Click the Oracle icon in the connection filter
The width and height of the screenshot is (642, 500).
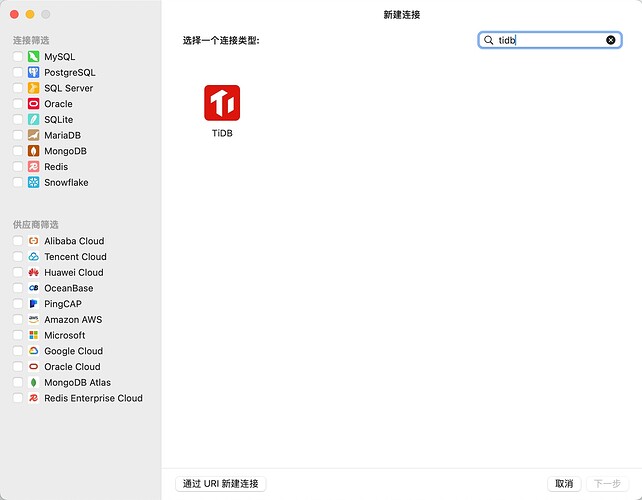34,104
